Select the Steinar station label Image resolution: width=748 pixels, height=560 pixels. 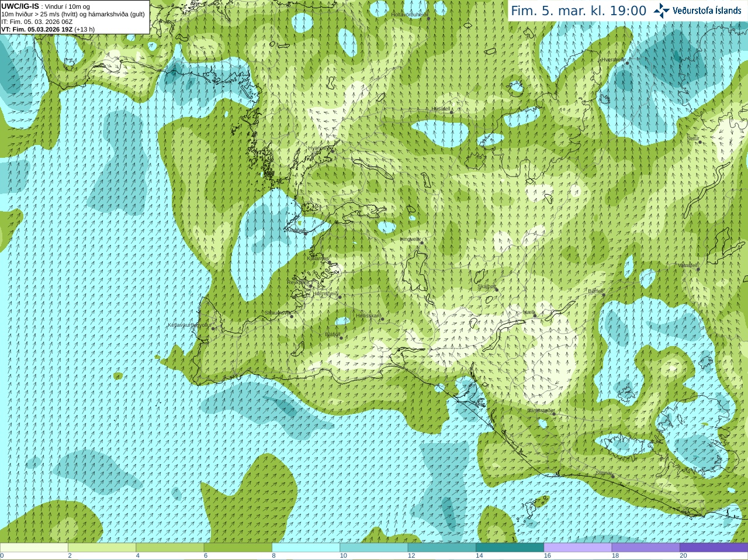[x=604, y=473]
